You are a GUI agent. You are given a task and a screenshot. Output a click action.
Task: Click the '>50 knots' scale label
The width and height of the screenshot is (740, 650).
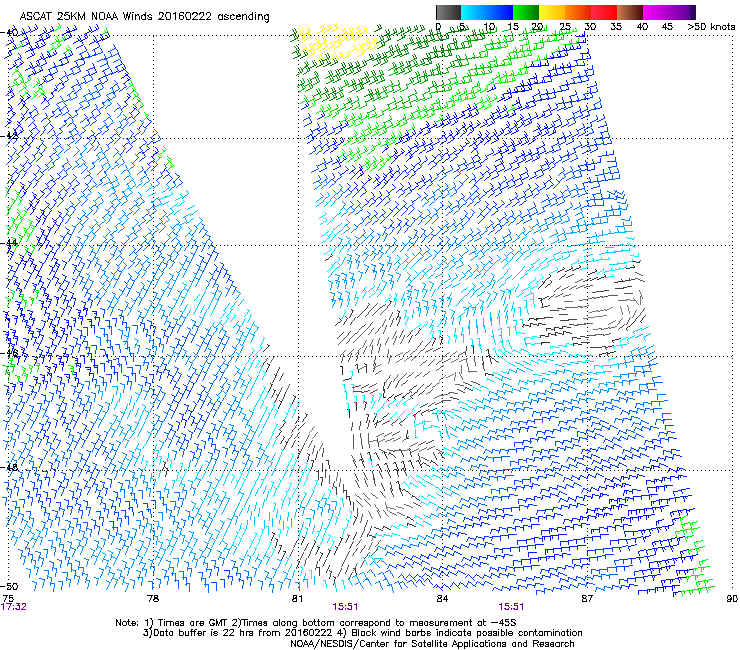pos(711,27)
